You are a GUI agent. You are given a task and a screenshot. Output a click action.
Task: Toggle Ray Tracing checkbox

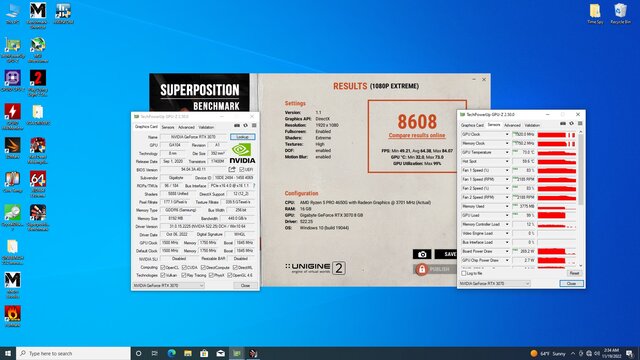coord(184,276)
